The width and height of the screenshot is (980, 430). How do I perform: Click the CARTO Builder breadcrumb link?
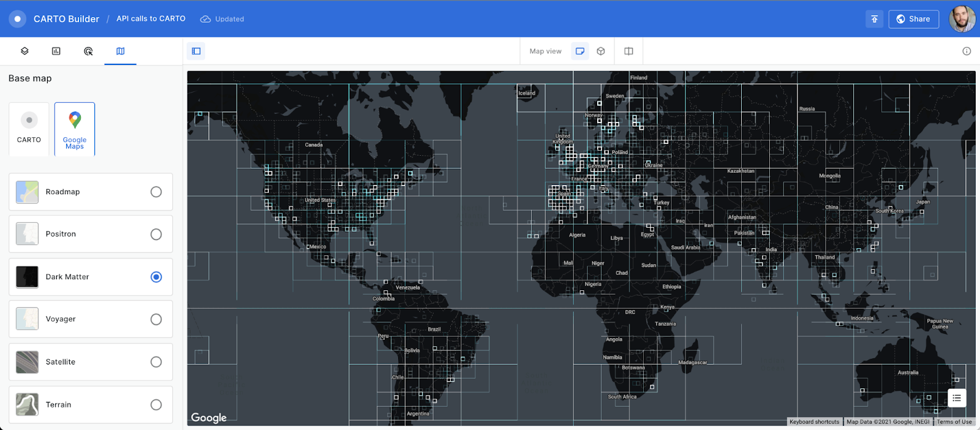pyautogui.click(x=66, y=19)
